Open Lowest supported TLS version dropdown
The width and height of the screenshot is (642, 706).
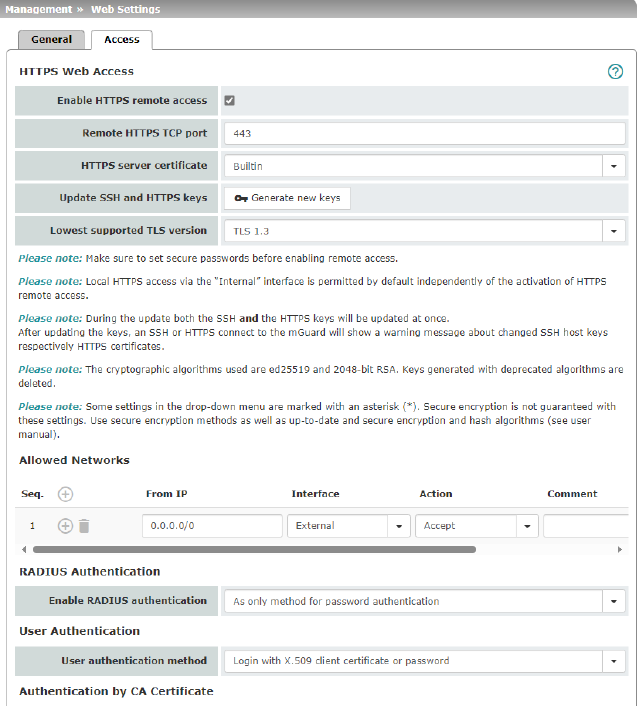tap(425, 231)
